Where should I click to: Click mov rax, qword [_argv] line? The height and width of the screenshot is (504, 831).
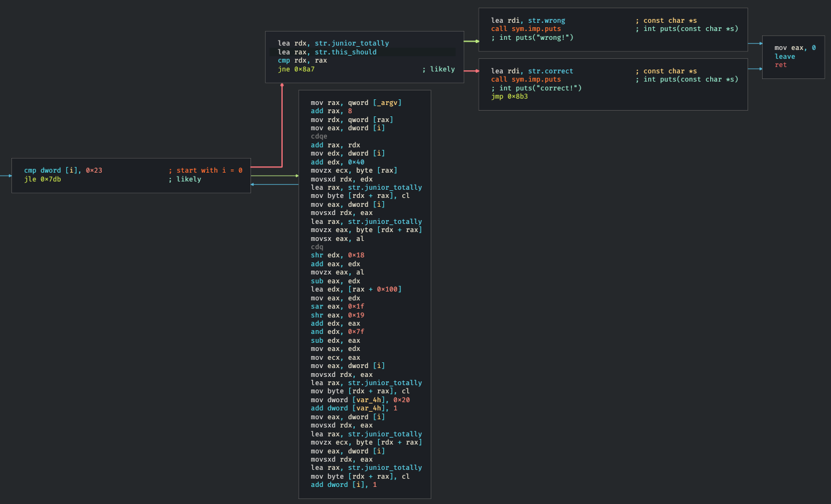tap(356, 102)
